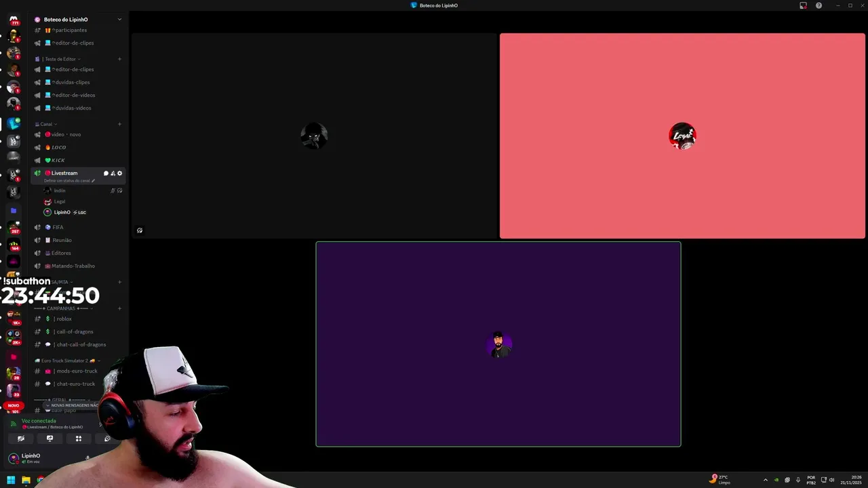Join the Reunião voice channel
868x488 pixels.
click(x=78, y=240)
